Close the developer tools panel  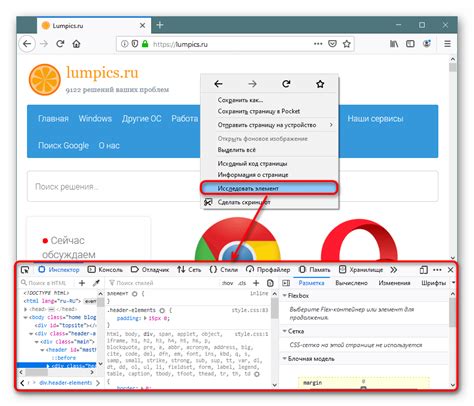tap(450, 270)
